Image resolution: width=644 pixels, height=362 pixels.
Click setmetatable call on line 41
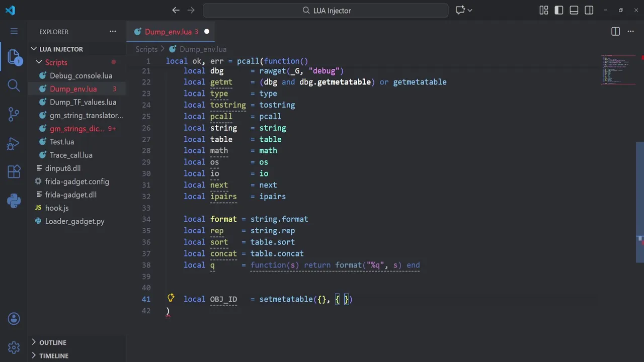[286, 299]
